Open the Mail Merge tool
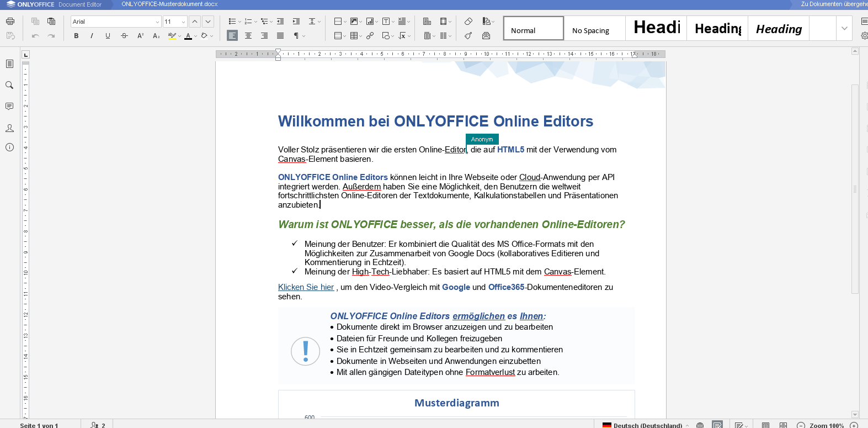Viewport: 868px width, 428px height. coord(486,36)
